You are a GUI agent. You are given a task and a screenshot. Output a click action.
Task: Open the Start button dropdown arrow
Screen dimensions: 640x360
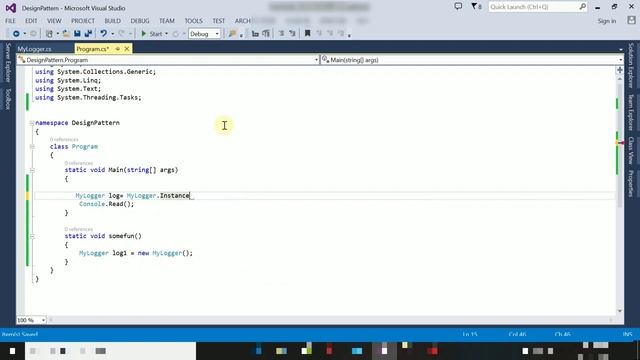click(167, 34)
